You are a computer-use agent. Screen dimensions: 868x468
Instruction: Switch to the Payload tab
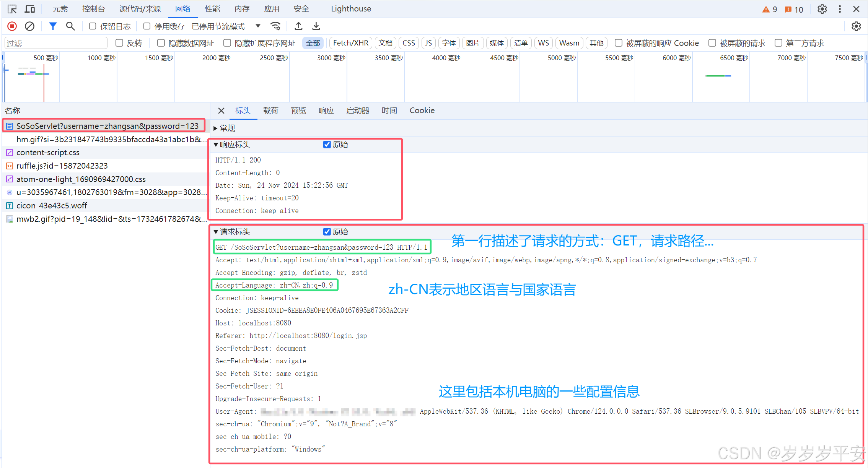point(271,110)
